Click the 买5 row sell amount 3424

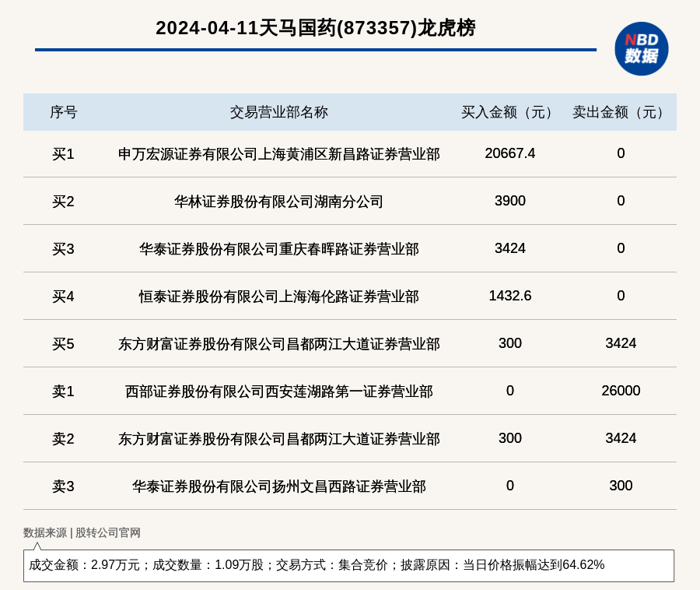(x=621, y=343)
